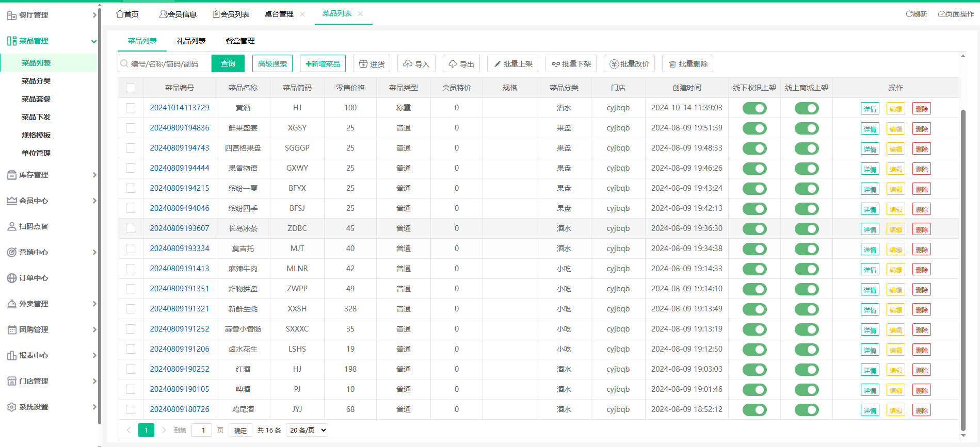This screenshot has height=447, width=980.
Task: Click the 刷新 refresh icon
Action: pos(909,14)
